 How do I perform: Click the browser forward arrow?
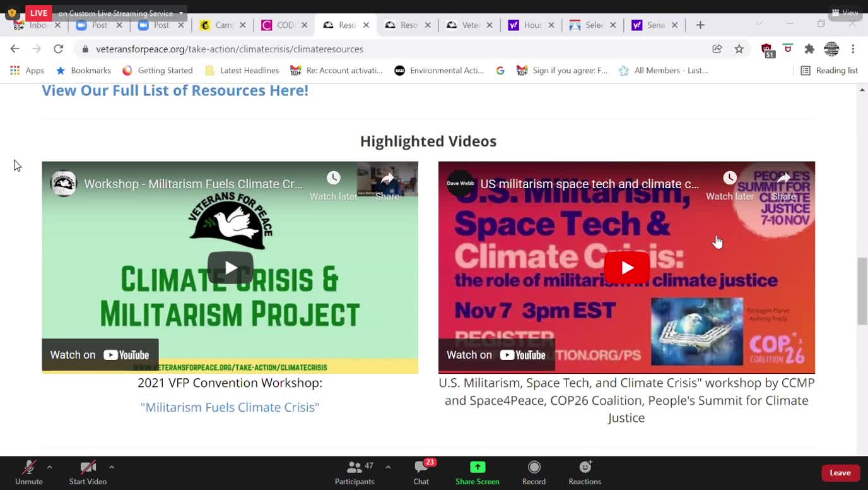click(37, 49)
